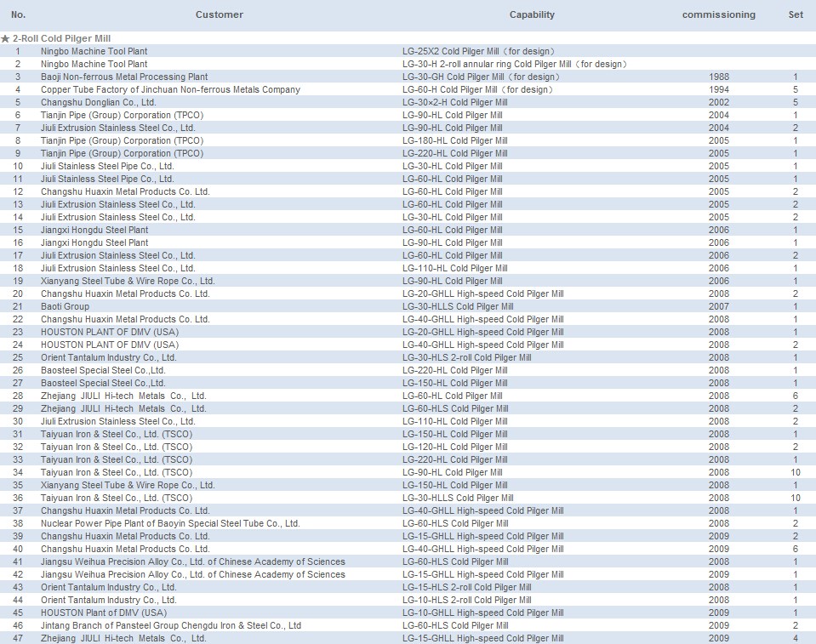Click LG-60-HLS Cold Pilger Mill in row 29
Viewport: 816px width, 644px height.
pyautogui.click(x=455, y=408)
